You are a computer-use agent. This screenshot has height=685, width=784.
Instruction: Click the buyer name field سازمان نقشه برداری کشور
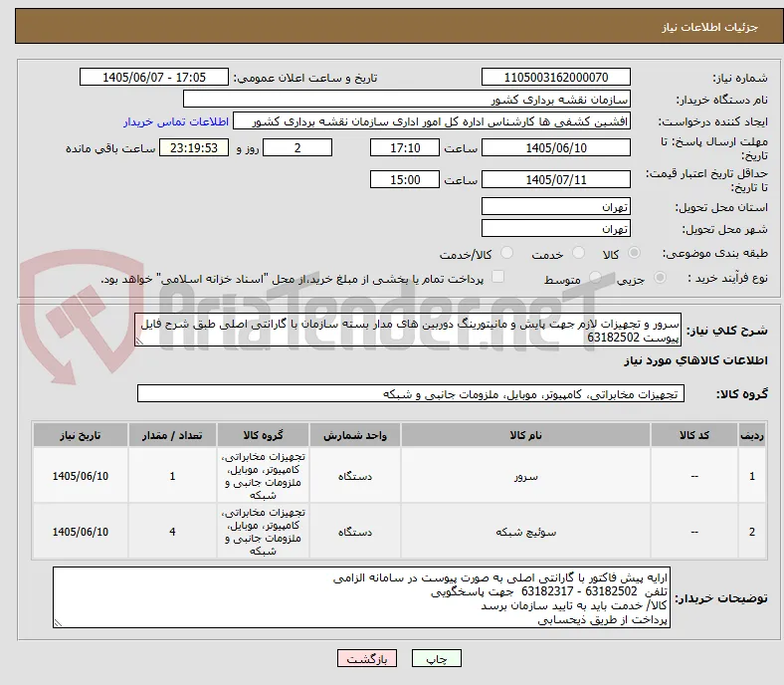pyautogui.click(x=407, y=100)
